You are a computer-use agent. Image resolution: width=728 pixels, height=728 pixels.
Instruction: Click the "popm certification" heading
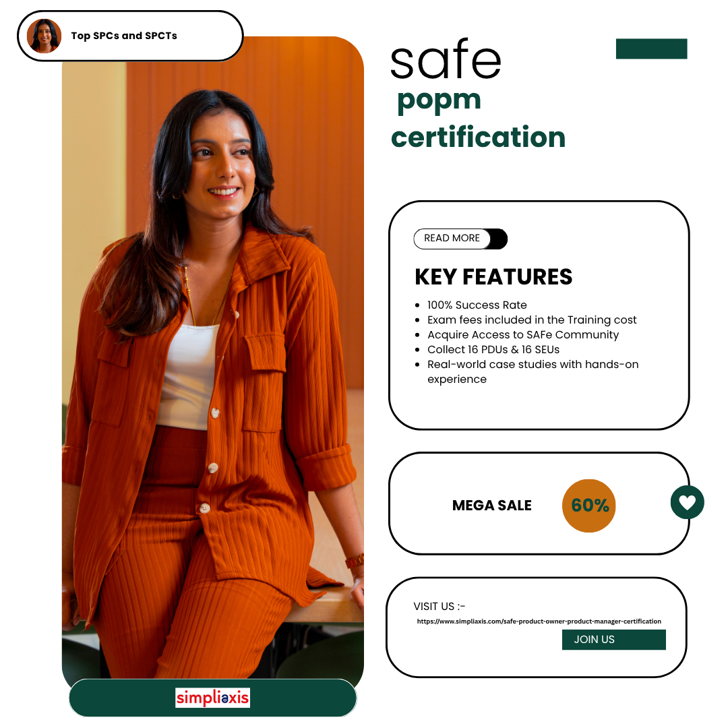(x=478, y=119)
